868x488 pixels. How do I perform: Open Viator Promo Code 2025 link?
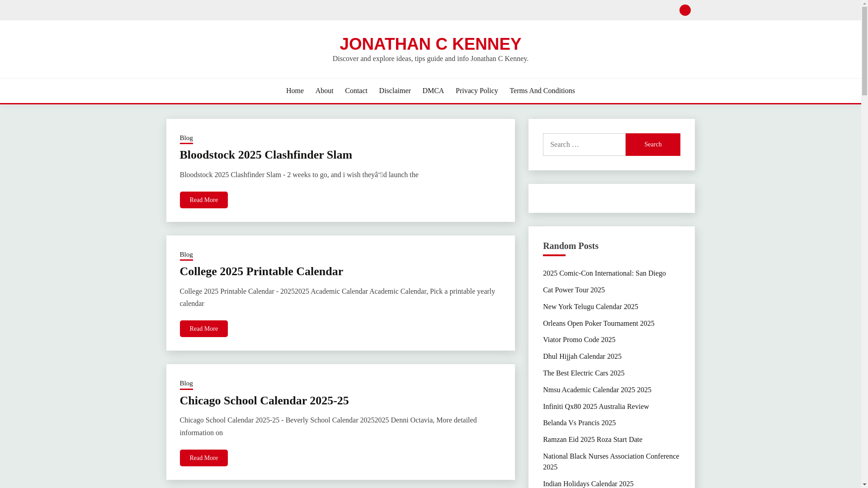579,340
